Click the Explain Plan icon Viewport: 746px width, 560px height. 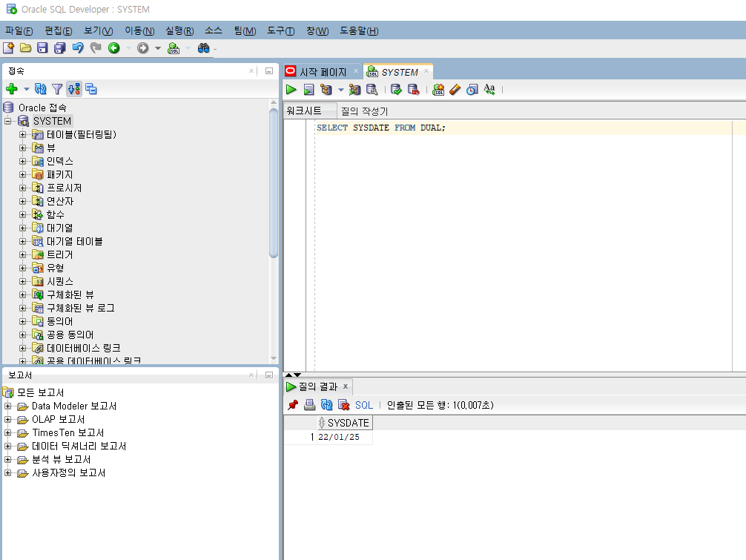point(326,90)
